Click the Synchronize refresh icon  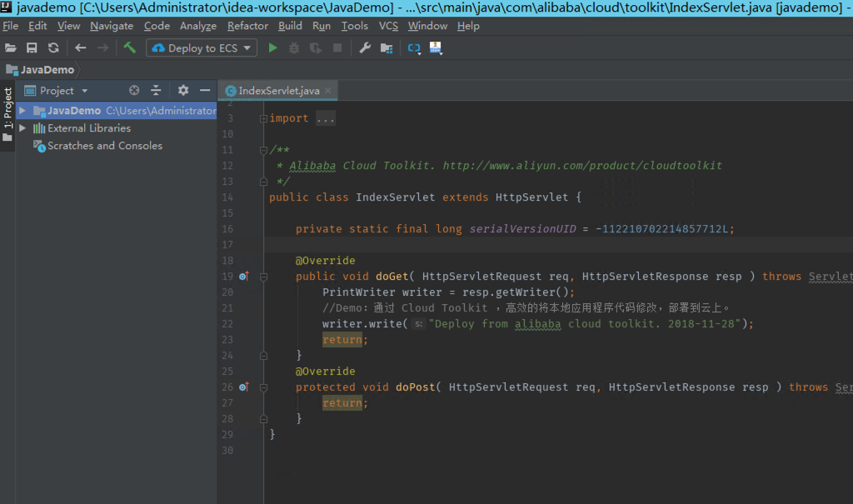(52, 47)
